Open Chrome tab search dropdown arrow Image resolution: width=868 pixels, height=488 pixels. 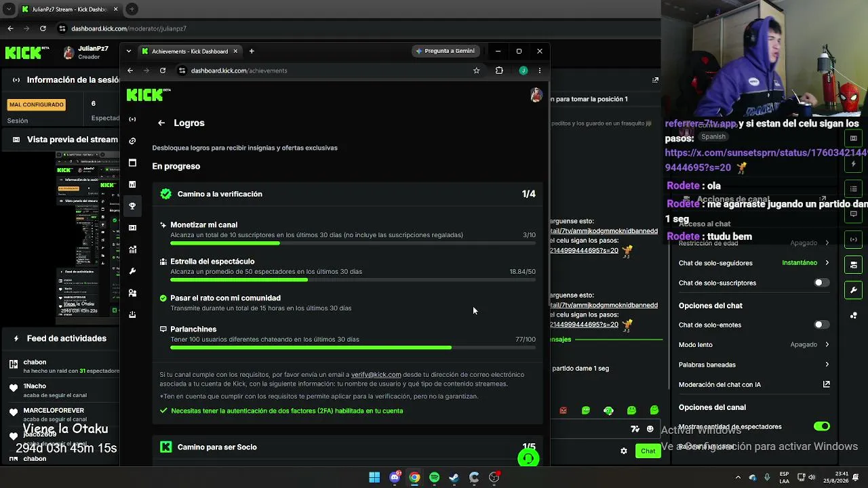pyautogui.click(x=129, y=51)
